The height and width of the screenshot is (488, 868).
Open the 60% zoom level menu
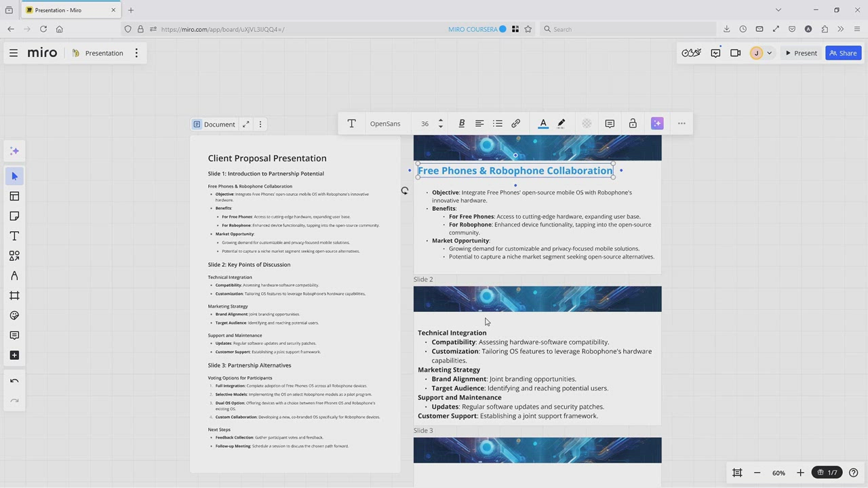click(778, 472)
